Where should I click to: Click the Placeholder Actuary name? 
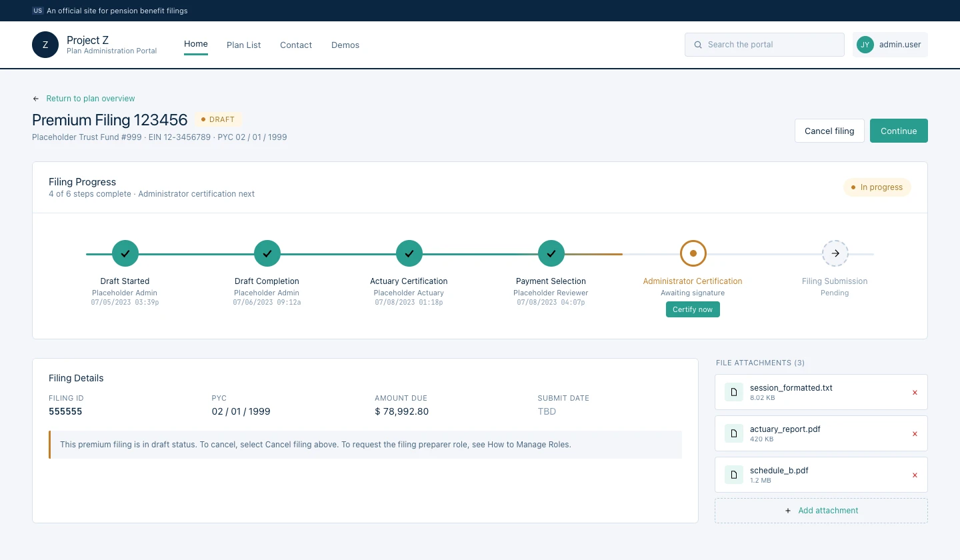point(409,293)
